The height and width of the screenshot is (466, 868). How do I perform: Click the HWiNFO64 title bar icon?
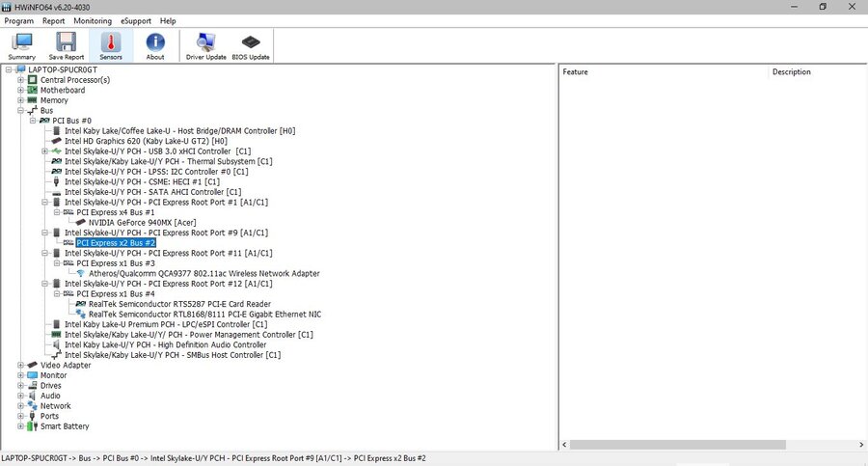pyautogui.click(x=6, y=7)
